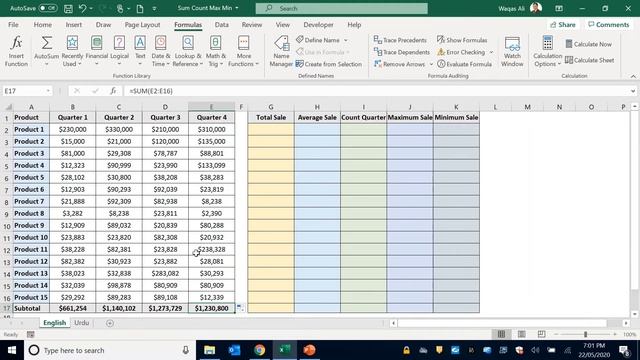Switch to Page Break Preview

click(x=541, y=334)
